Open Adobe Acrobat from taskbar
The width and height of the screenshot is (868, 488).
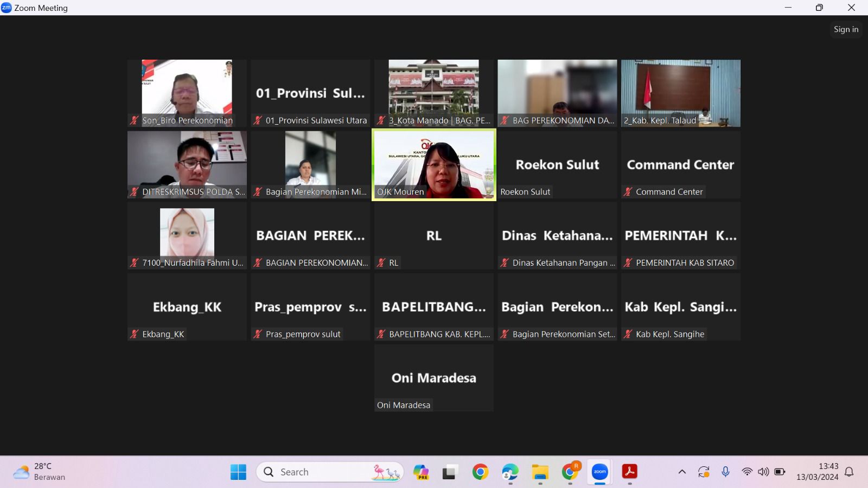[629, 472]
